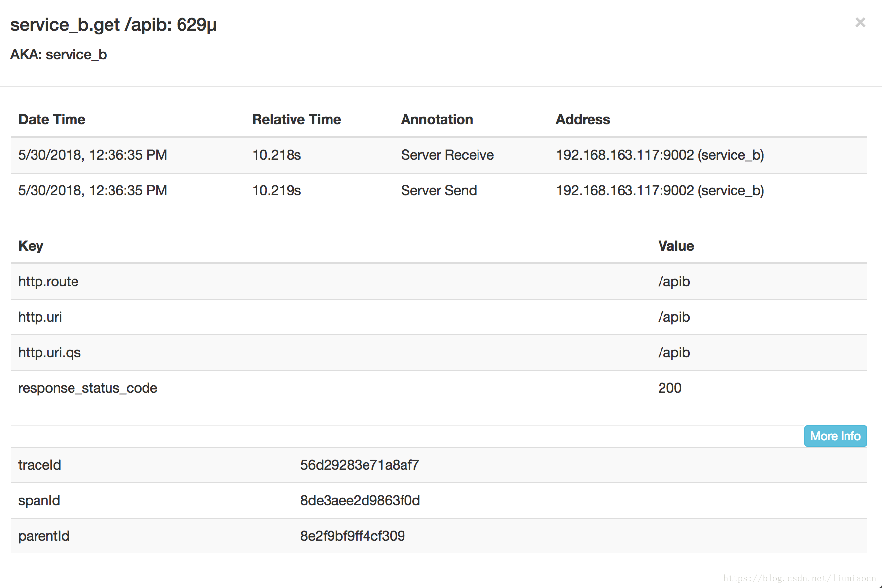882x588 pixels.
Task: Select the 200 status code value
Action: tap(669, 388)
